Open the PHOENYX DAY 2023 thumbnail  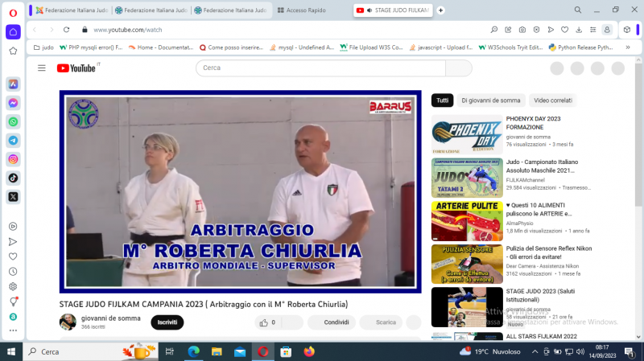click(x=467, y=134)
